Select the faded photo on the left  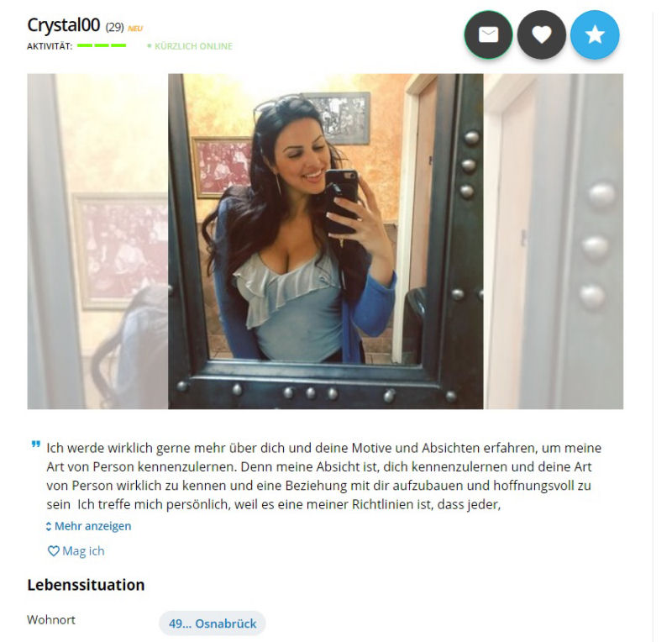(97, 241)
